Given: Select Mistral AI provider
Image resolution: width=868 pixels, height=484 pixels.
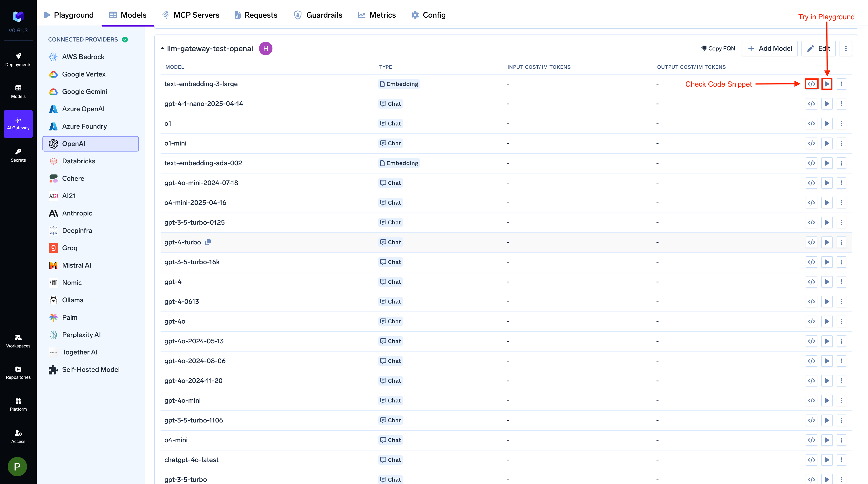Looking at the screenshot, I should pos(91,265).
